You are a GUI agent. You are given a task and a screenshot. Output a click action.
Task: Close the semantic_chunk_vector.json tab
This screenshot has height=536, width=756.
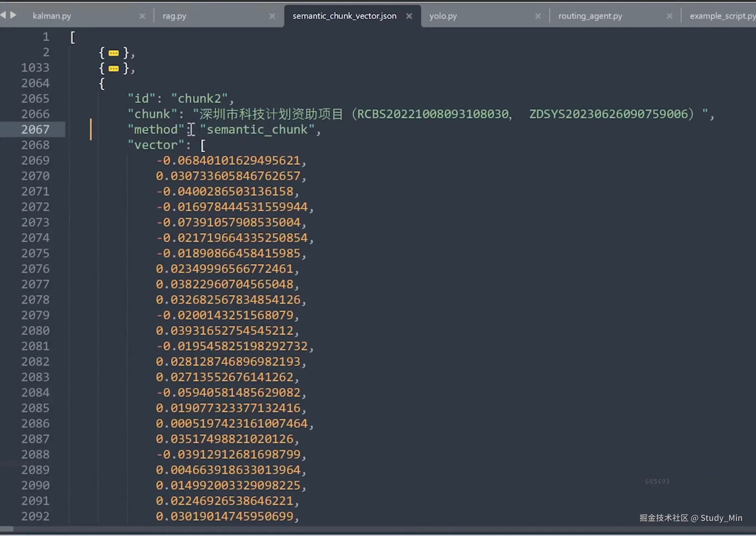[x=409, y=16]
